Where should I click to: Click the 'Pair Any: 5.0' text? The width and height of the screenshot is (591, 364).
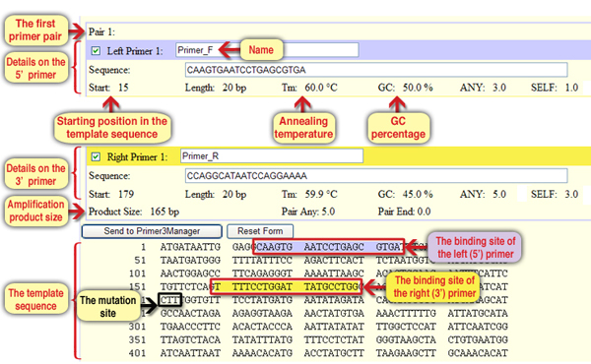click(308, 212)
